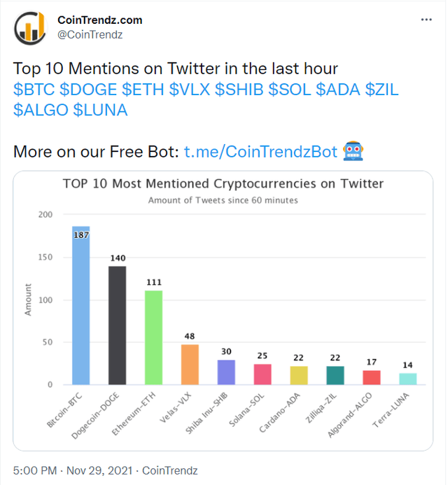Open the tweet's three-dot more options menu
This screenshot has height=485, width=448.
(426, 20)
